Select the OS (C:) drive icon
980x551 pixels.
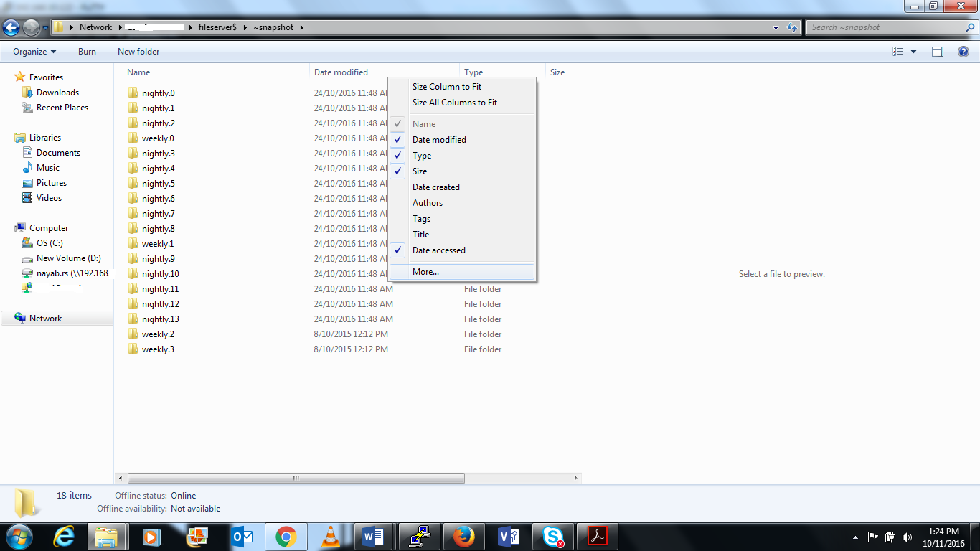[27, 243]
